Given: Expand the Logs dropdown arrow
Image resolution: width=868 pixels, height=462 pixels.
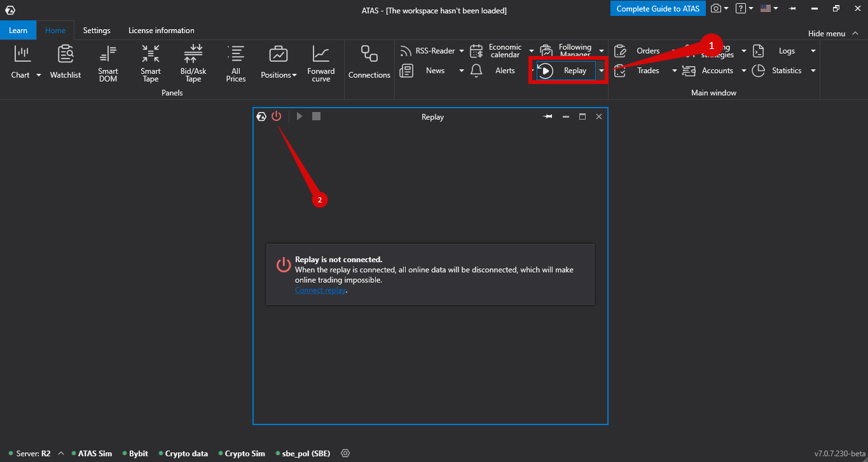Looking at the screenshot, I should (813, 51).
